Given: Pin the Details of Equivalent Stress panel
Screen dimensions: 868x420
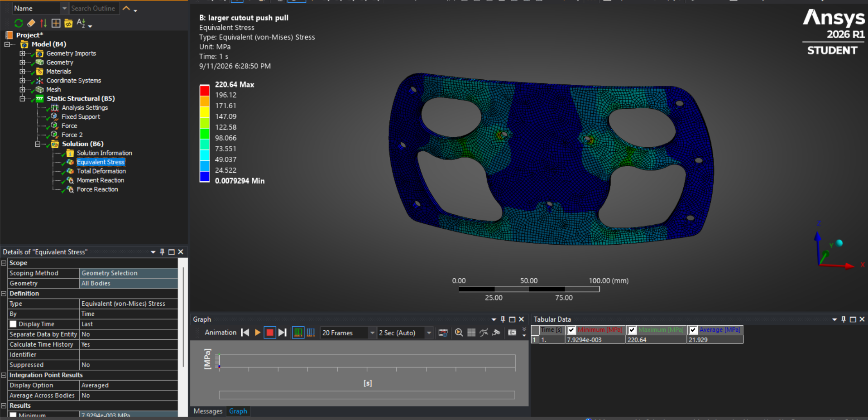Looking at the screenshot, I should [x=162, y=252].
